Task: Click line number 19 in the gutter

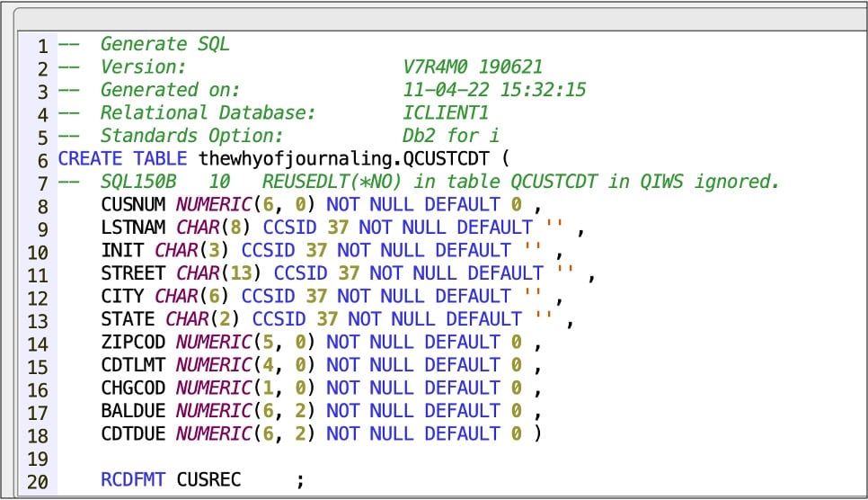Action: [x=37, y=457]
